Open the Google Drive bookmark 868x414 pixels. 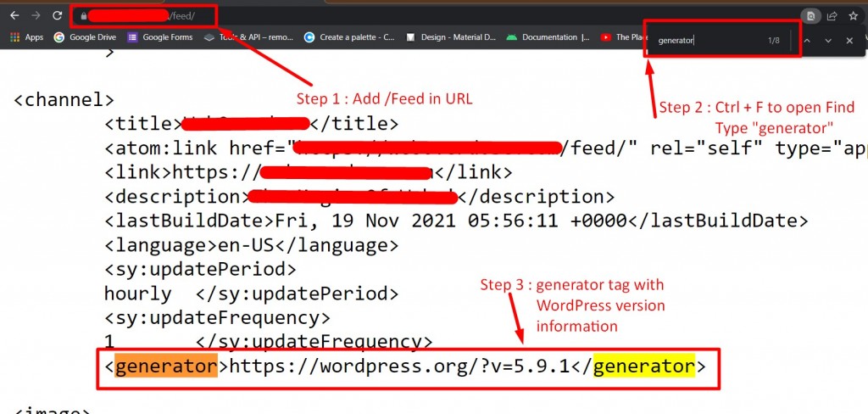click(85, 37)
